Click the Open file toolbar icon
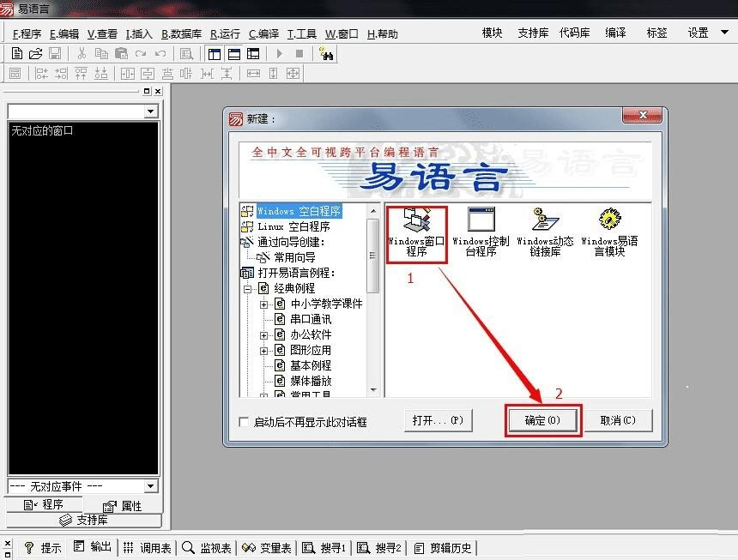 point(34,53)
